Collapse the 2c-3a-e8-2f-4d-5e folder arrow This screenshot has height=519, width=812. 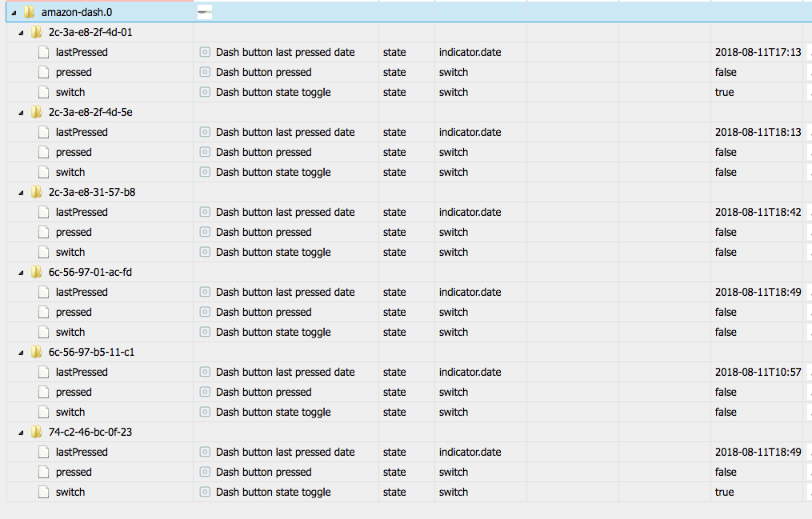22,113
